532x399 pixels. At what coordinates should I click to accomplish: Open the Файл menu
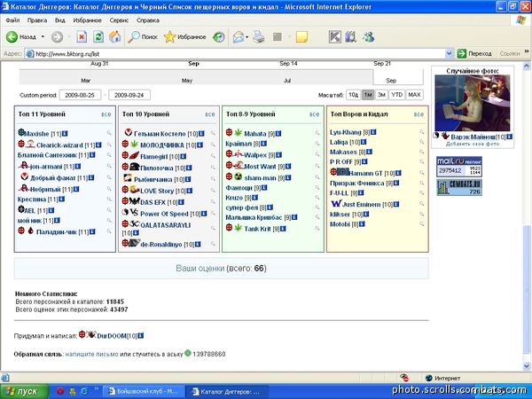(12, 20)
